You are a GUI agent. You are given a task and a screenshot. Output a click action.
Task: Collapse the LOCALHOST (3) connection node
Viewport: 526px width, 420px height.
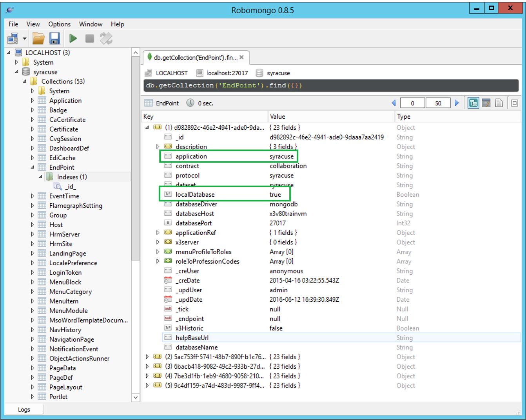pyautogui.click(x=9, y=52)
